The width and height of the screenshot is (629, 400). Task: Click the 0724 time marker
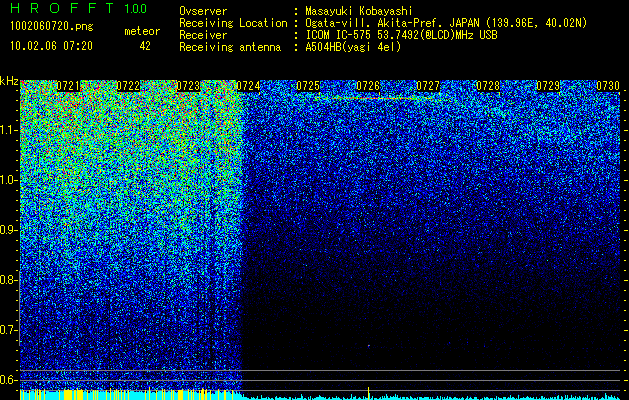pos(248,86)
